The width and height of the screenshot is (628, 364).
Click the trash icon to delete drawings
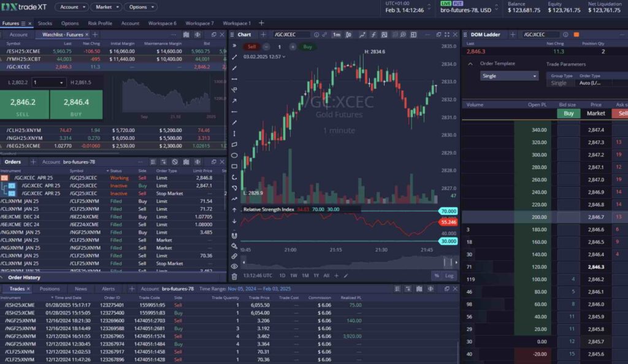[234, 276]
